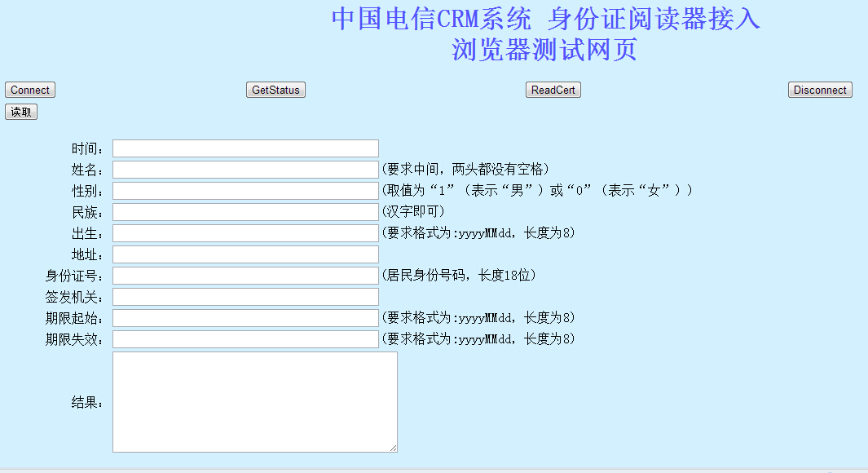Image resolution: width=868 pixels, height=473 pixels.
Task: Click the 出生 yyyyMMdd format hint
Action: click(478, 232)
